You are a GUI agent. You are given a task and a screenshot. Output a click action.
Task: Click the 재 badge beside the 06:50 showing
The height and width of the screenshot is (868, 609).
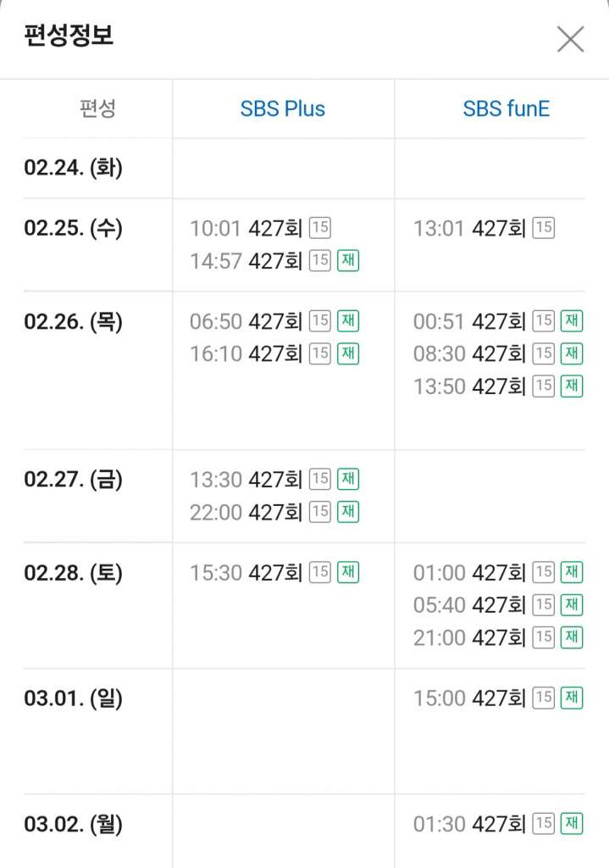(347, 321)
